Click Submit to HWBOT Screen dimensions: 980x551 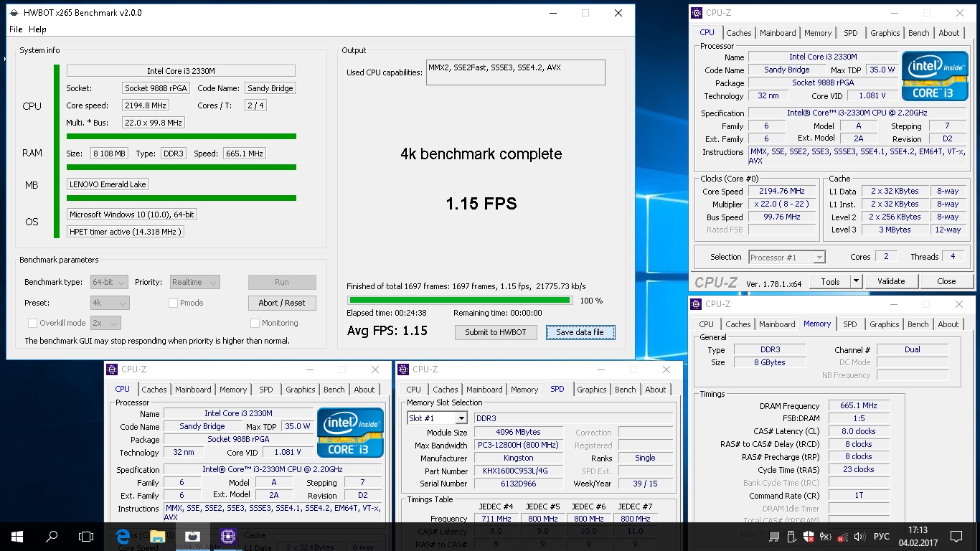(x=496, y=332)
